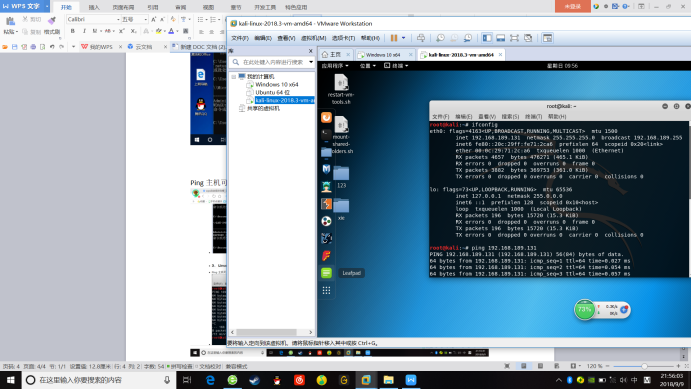This screenshot has width=692, height=389.
Task: Collapse the 我的计算机 tree node
Action: (x=234, y=77)
